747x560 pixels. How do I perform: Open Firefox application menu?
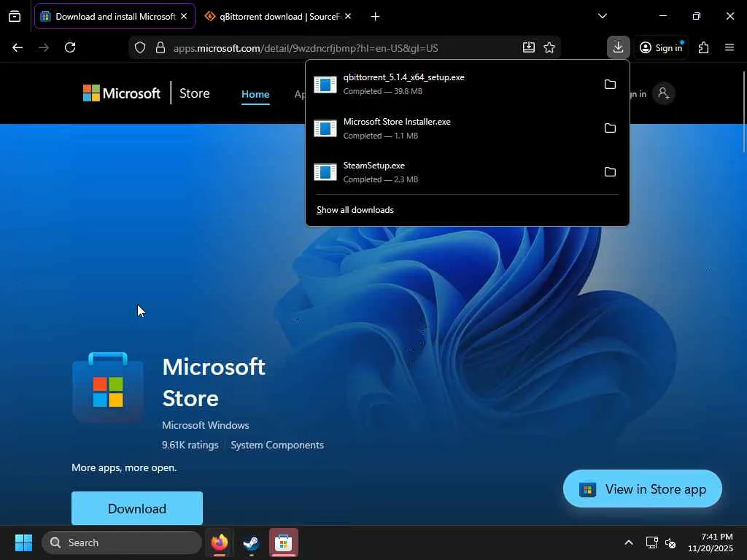pos(729,47)
